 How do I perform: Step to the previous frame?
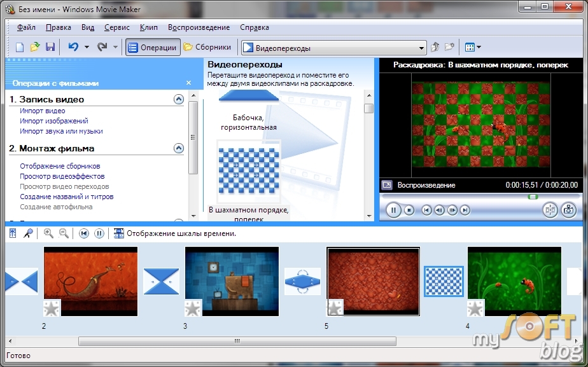tap(440, 210)
